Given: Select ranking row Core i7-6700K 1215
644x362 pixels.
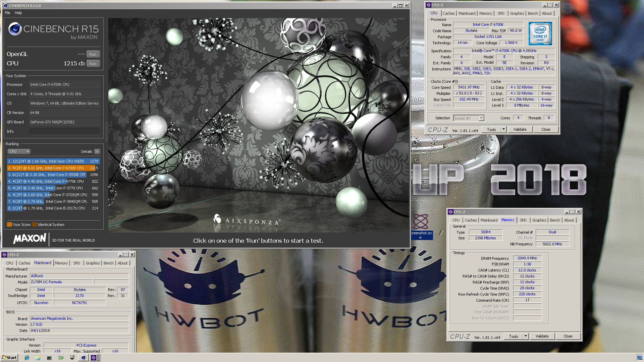Looking at the screenshot, I should pyautogui.click(x=53, y=168).
